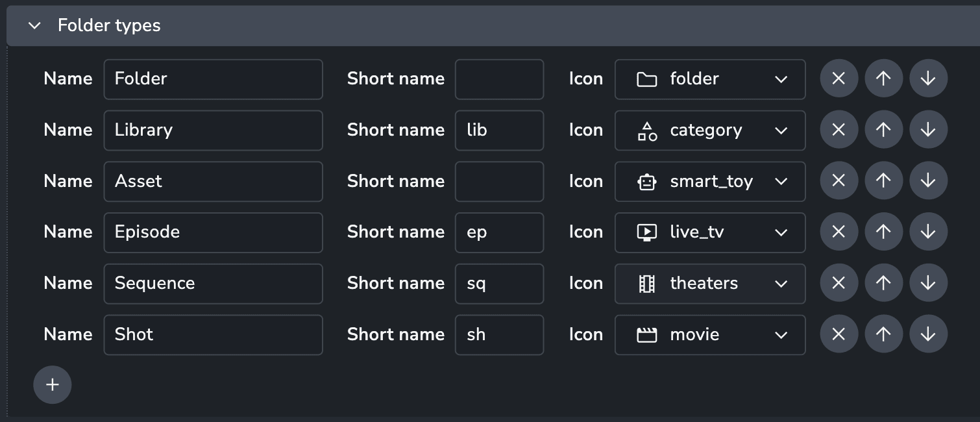The width and height of the screenshot is (980, 422).
Task: Click the Library short name field
Action: pyautogui.click(x=499, y=130)
